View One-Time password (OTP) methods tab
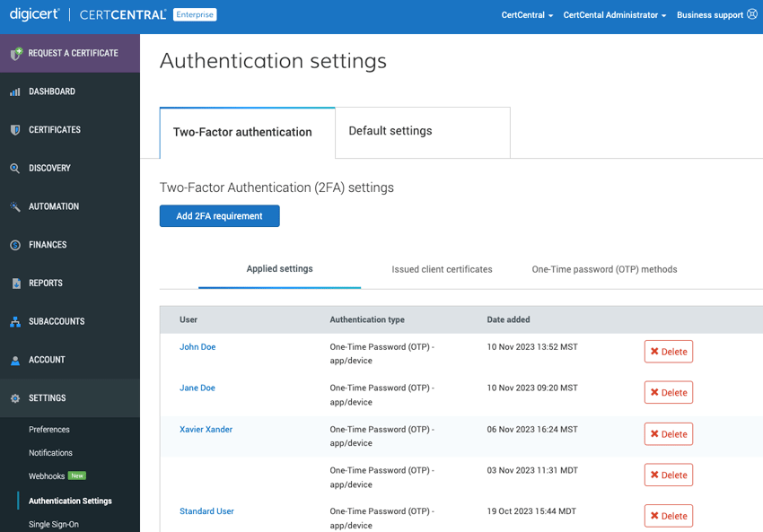This screenshot has height=532, width=763. click(x=604, y=268)
